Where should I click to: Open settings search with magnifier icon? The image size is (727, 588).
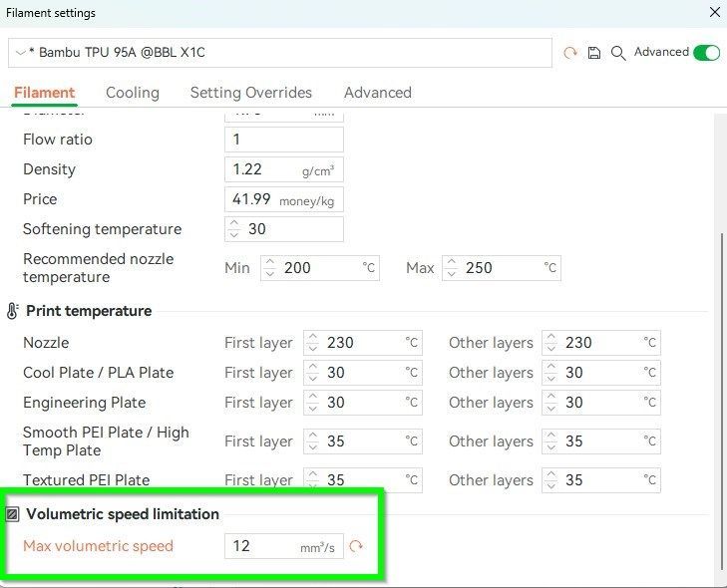(618, 53)
